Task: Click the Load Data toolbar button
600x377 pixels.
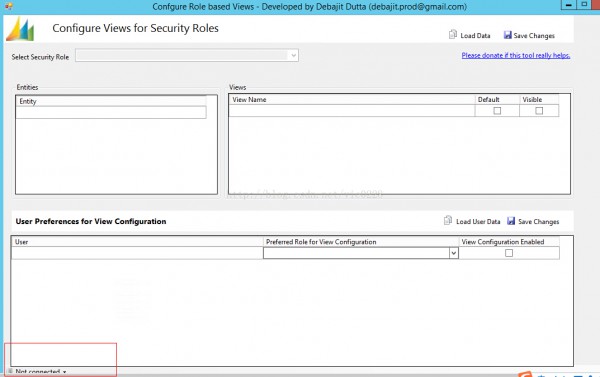Action: tap(470, 35)
